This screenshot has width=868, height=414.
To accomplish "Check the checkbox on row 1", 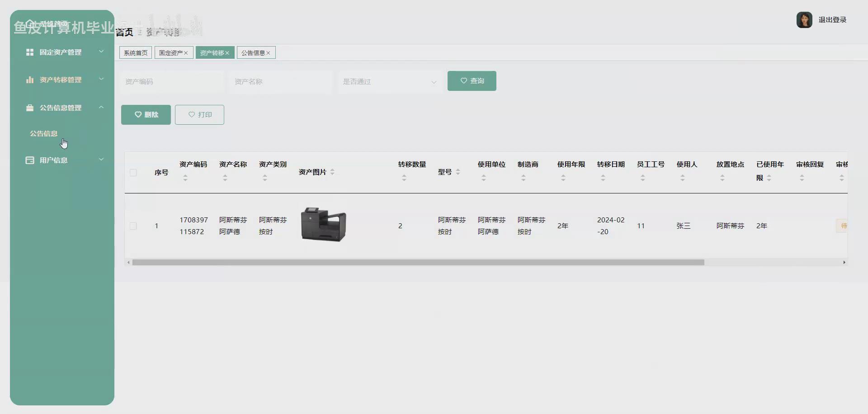I will (x=133, y=226).
